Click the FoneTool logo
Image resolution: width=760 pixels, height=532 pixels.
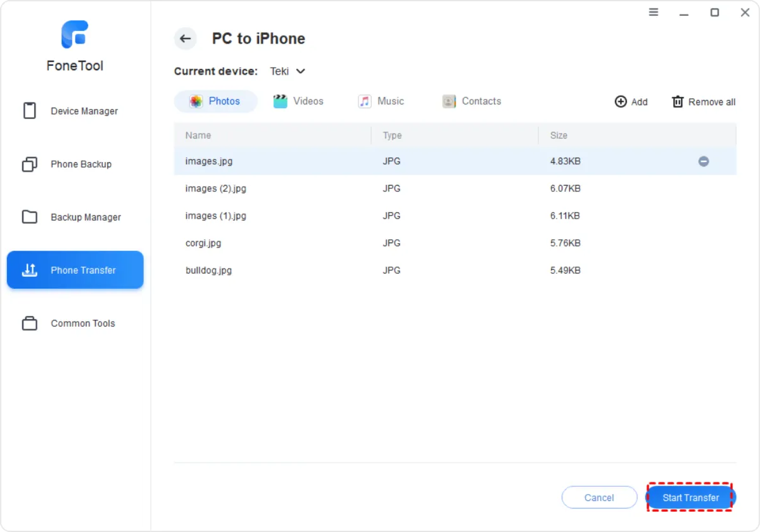click(x=75, y=35)
